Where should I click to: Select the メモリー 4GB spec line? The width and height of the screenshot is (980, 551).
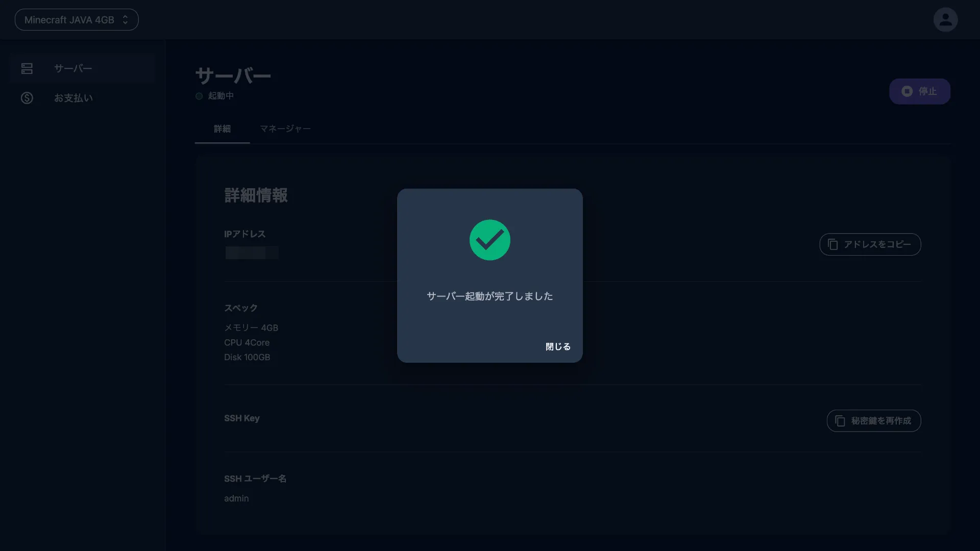click(251, 328)
